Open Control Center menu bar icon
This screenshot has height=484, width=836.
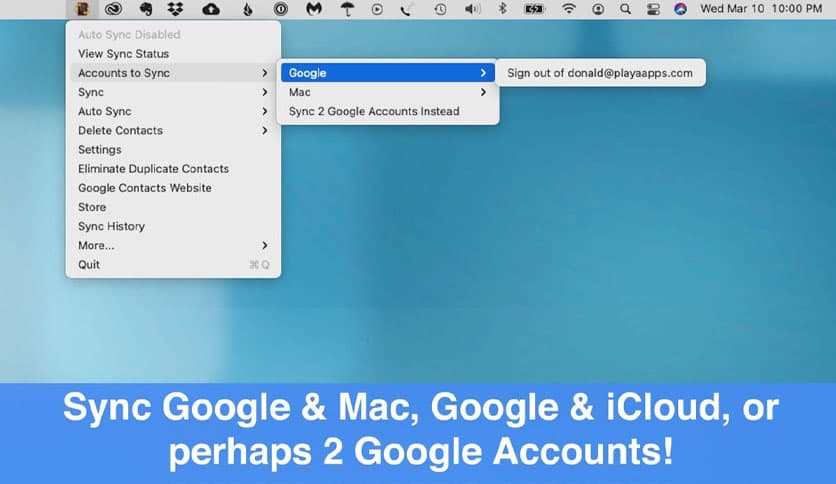(653, 9)
